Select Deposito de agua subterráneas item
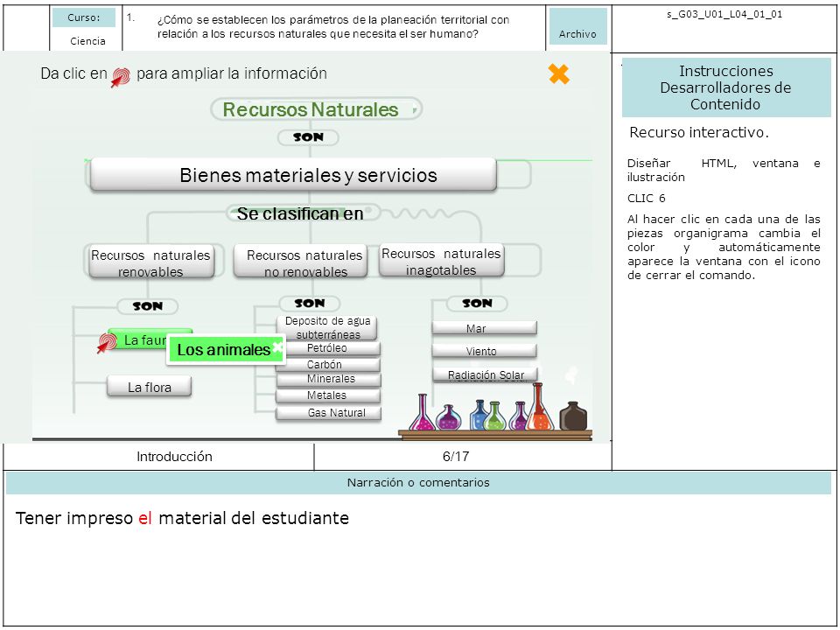The height and width of the screenshot is (630, 840). pos(327,327)
